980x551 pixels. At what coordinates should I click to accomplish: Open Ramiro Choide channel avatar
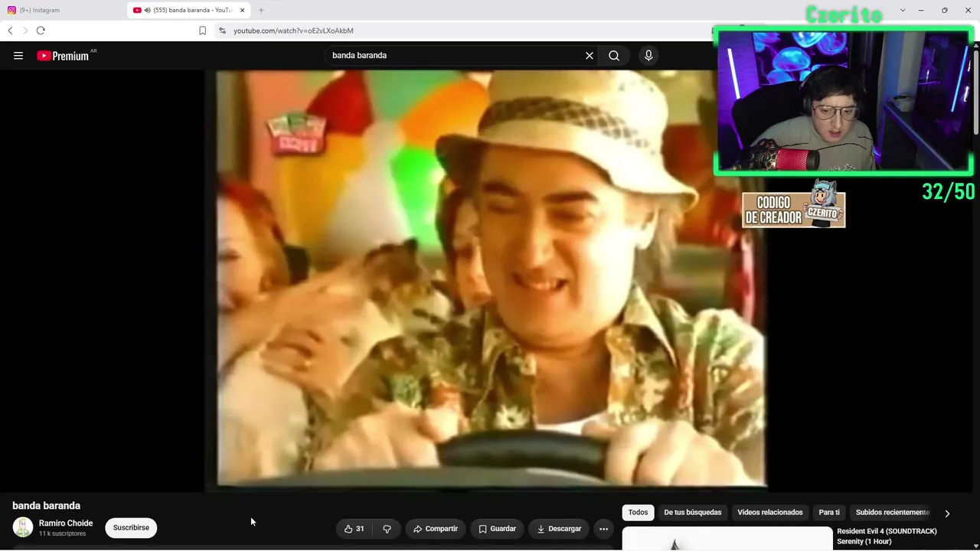click(23, 527)
